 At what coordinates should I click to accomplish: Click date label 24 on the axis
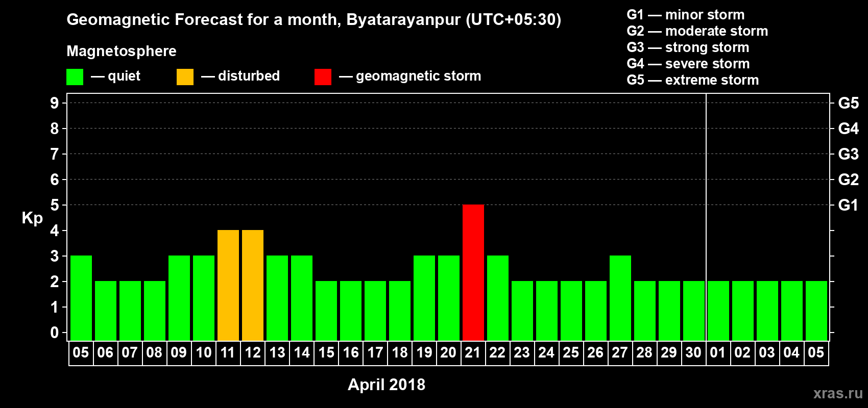pos(546,352)
